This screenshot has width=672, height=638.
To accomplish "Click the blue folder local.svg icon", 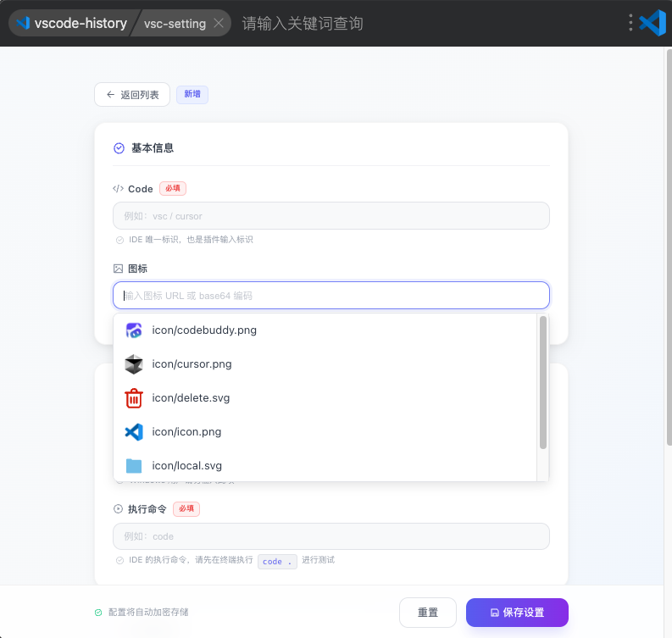I will coord(134,465).
